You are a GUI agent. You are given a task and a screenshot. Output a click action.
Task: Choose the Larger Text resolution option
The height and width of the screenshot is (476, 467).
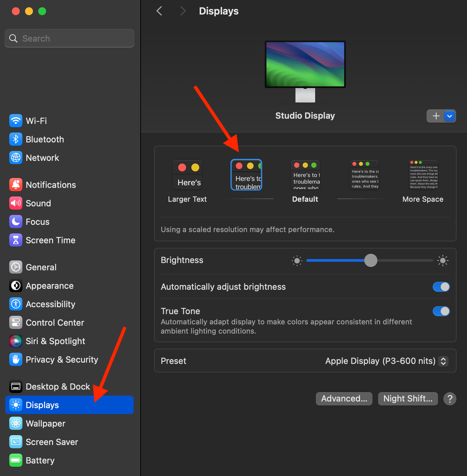tap(187, 175)
